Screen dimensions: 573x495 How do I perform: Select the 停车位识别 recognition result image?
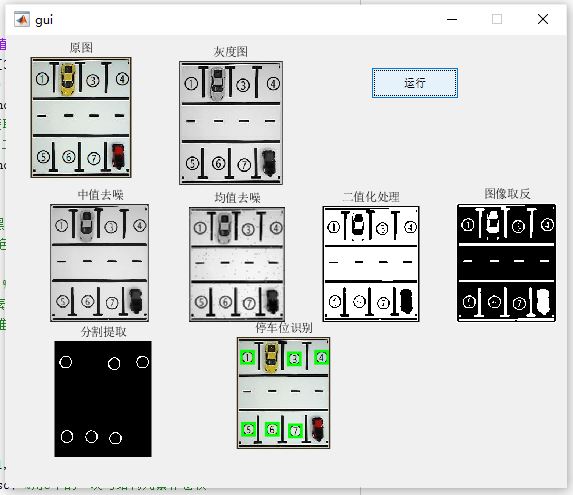tap(283, 393)
